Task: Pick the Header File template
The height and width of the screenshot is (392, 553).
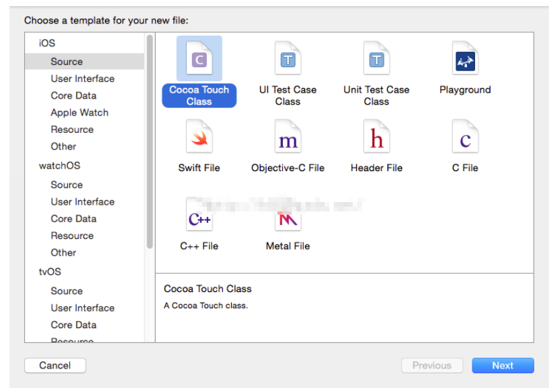Action: point(376,139)
